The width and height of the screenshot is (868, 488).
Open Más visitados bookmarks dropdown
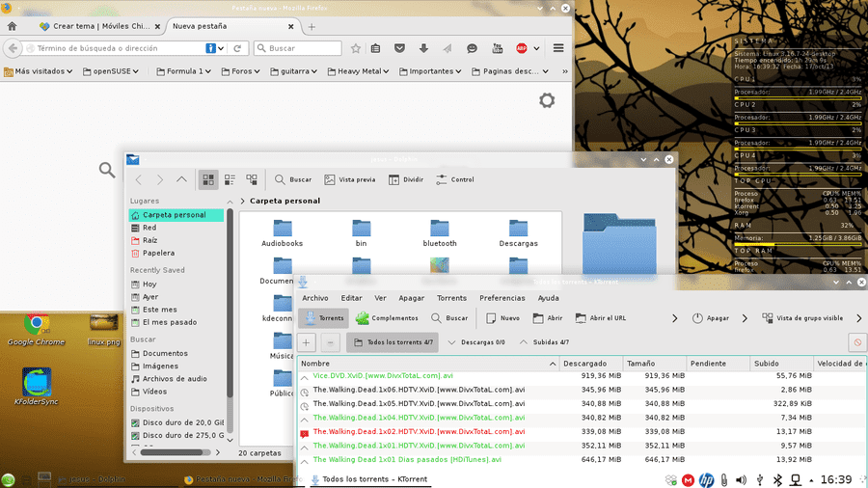(39, 71)
